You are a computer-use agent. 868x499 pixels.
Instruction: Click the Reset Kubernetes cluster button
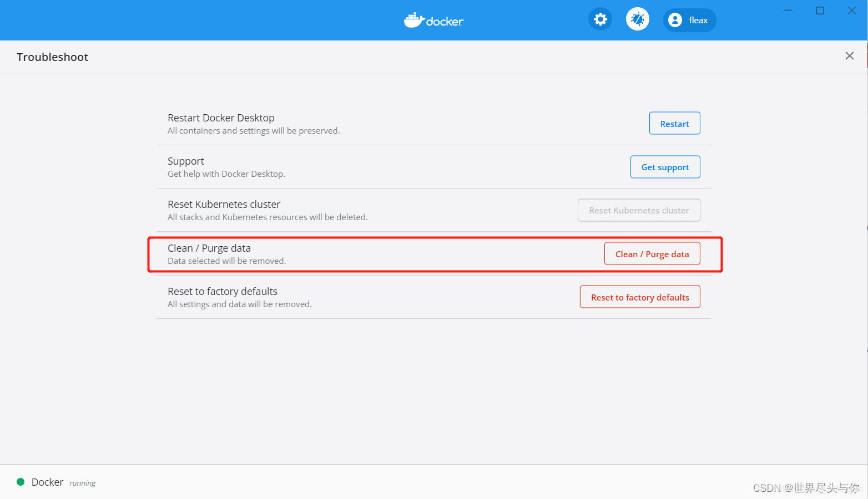[638, 210]
